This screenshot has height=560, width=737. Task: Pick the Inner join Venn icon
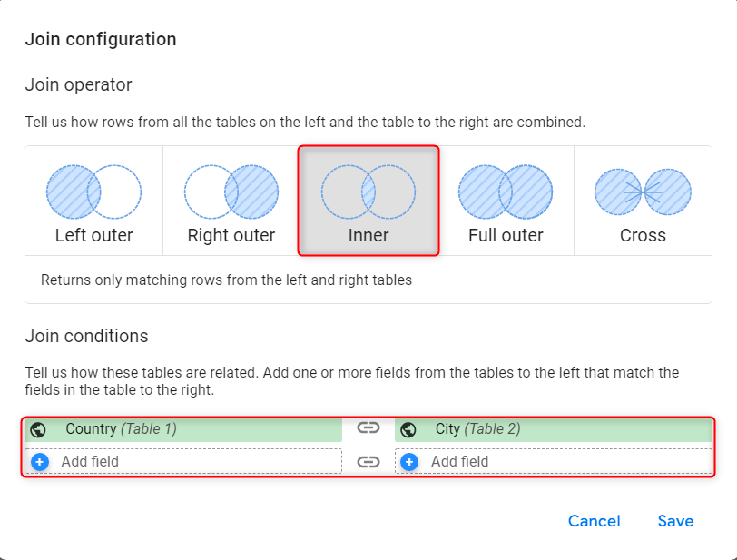[368, 192]
